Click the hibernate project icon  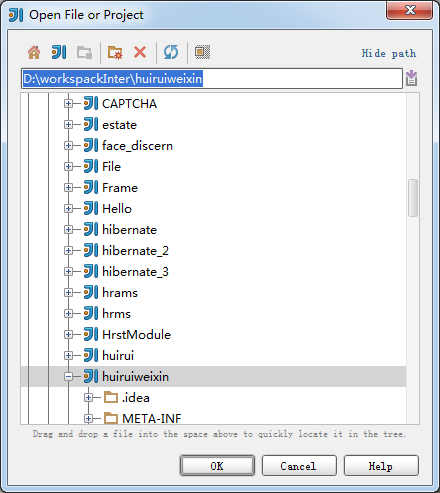[91, 229]
